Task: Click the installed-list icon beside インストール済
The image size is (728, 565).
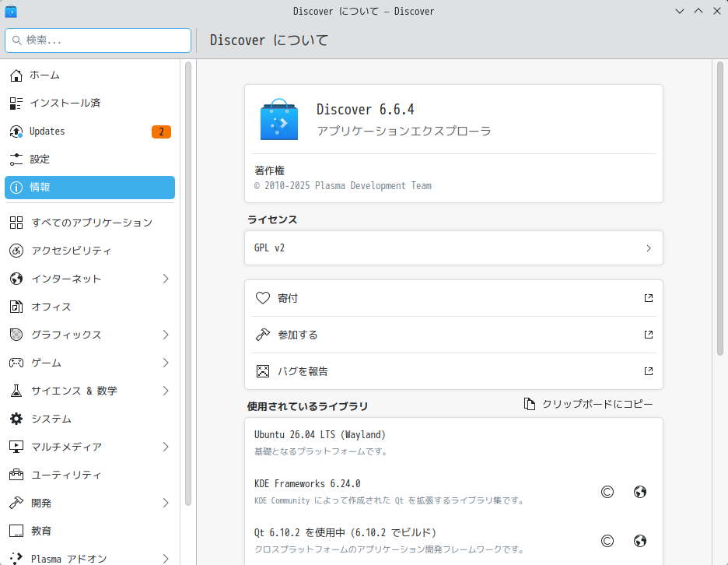Action: click(x=16, y=104)
